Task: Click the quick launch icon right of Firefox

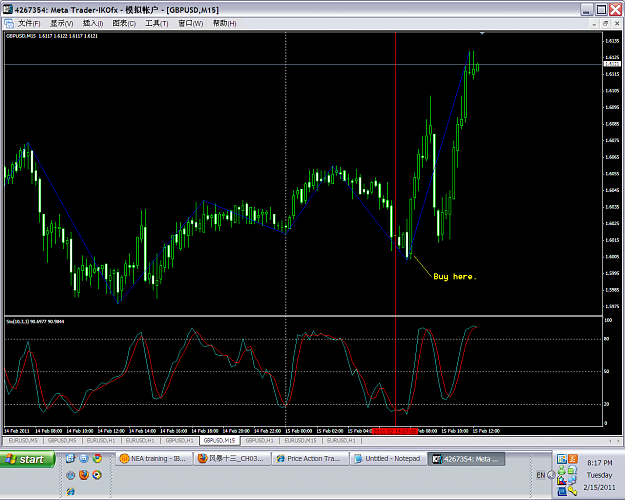Action: (x=97, y=475)
